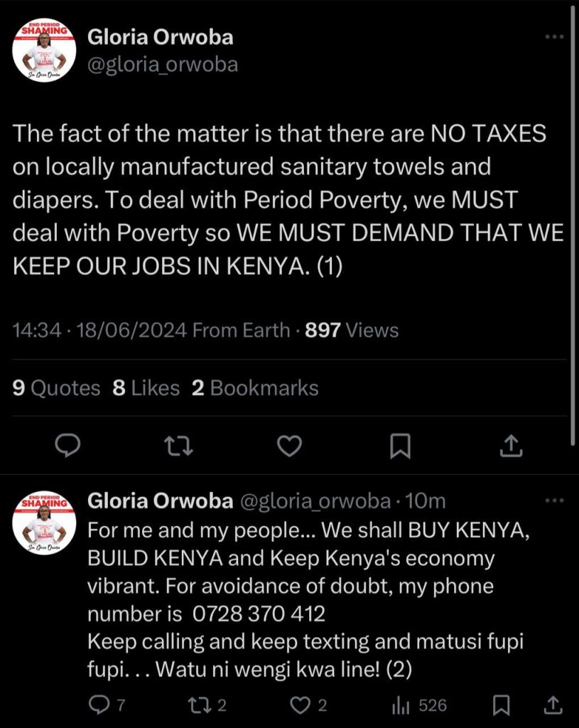Open Gloria Orwoba profile picture at top
The height and width of the screenshot is (728, 579).
[43, 53]
